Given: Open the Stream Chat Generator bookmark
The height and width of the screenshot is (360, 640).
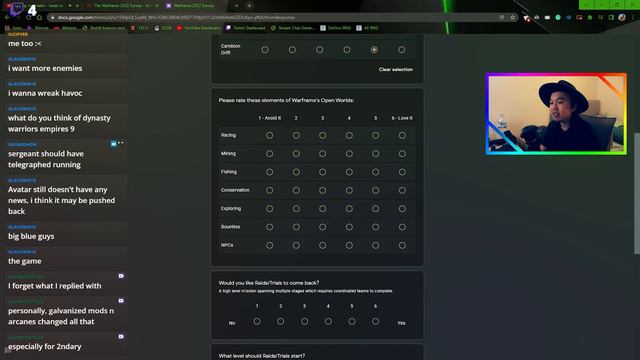Looking at the screenshot, I should [293, 28].
